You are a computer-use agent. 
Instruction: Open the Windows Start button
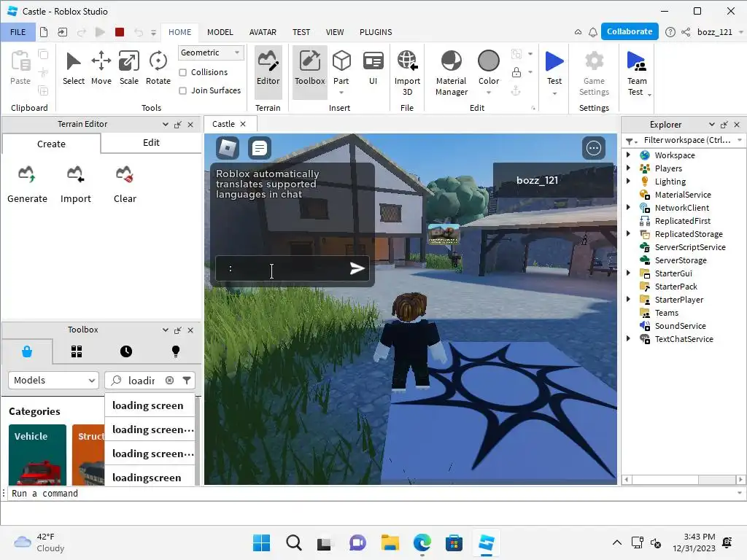point(262,542)
